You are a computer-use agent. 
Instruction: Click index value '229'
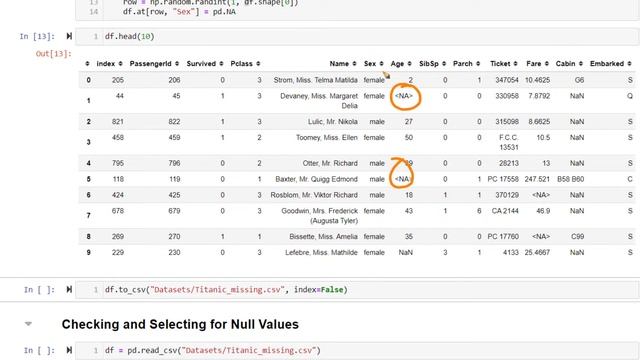click(x=118, y=253)
